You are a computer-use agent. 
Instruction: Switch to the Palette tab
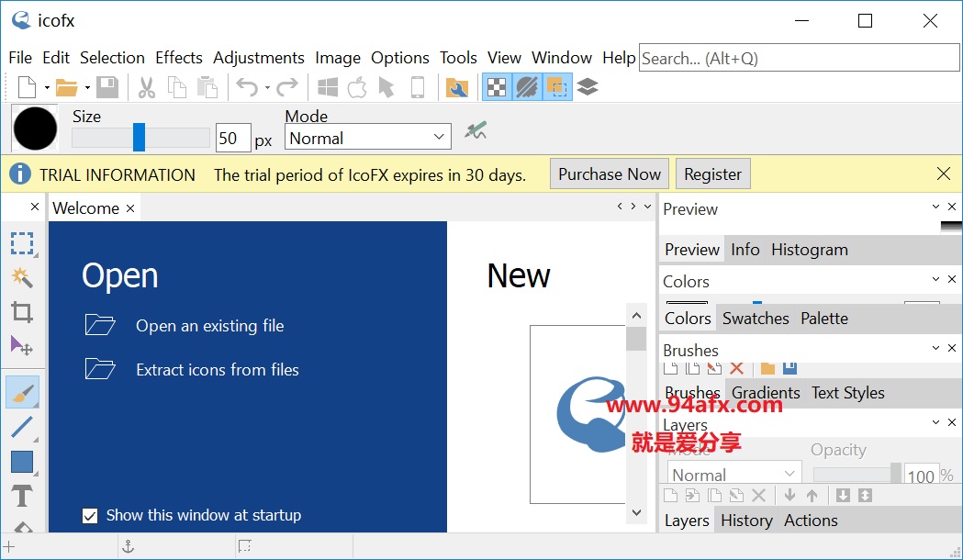824,319
